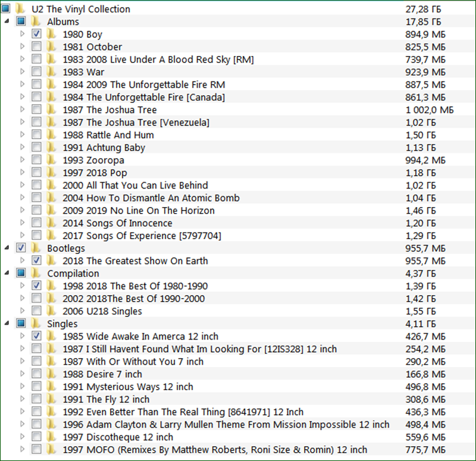Viewport: 476px width, 461px height.
Task: Click the folder icon of 1997 Discotheque 12 inch
Action: 51,437
